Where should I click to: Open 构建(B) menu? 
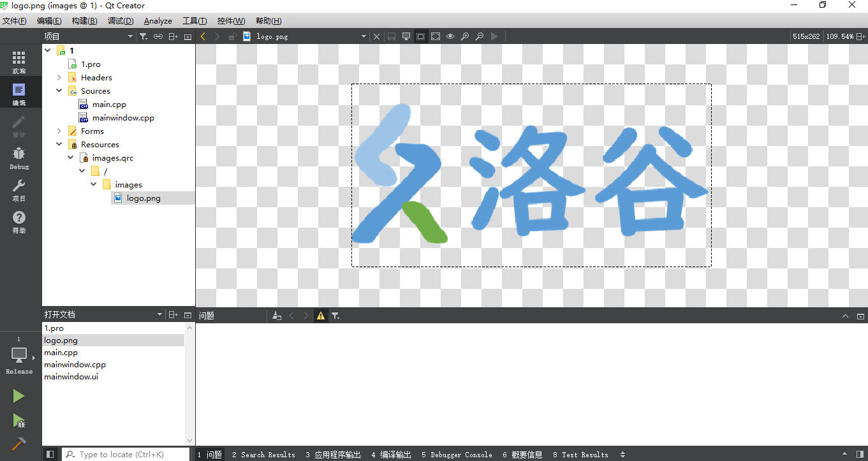[84, 21]
